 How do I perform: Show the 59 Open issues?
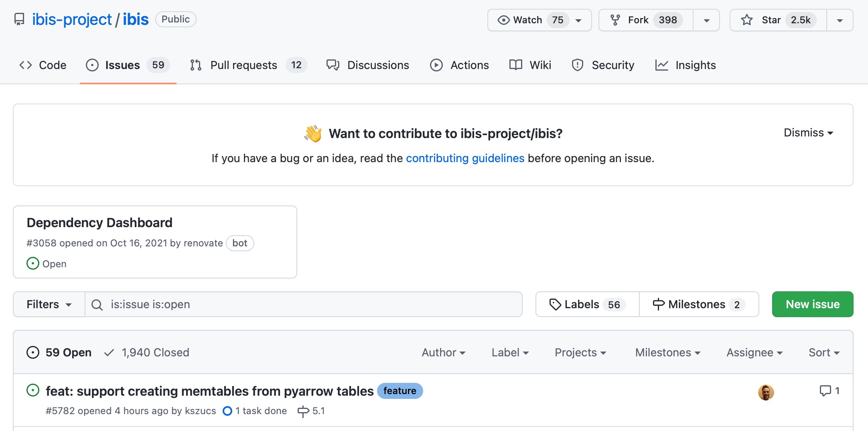59,352
